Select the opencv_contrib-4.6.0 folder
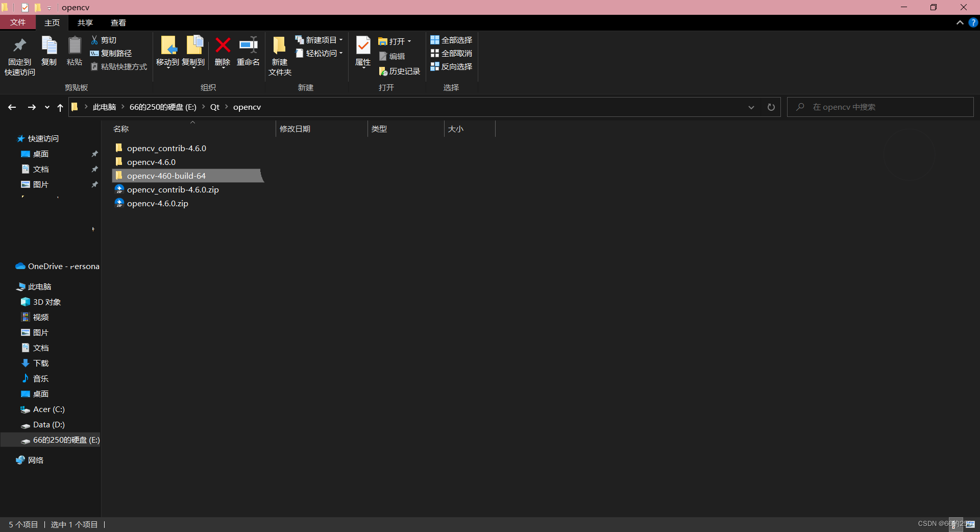 pyautogui.click(x=166, y=148)
